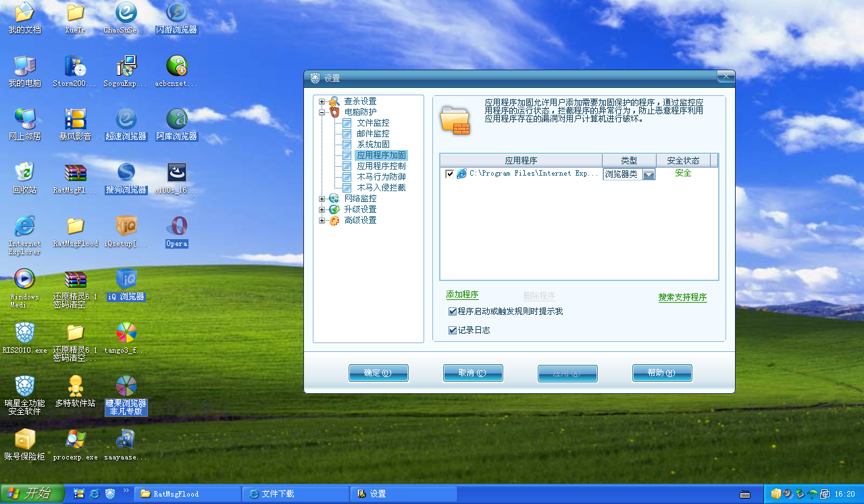Select procexp.exe desktop icon

tap(75, 445)
